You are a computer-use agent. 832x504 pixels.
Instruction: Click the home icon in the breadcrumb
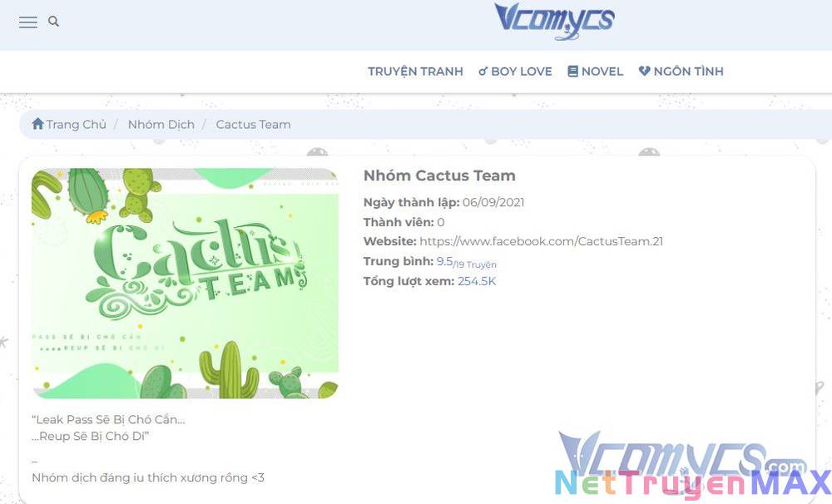coord(37,124)
